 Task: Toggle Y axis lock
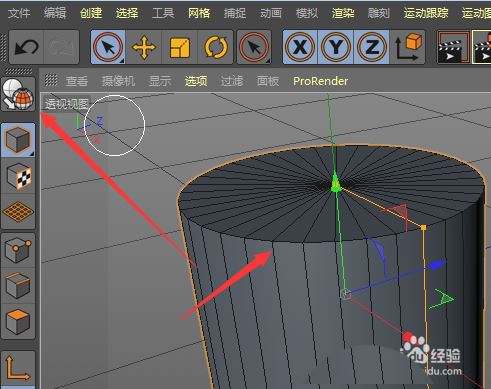(335, 47)
